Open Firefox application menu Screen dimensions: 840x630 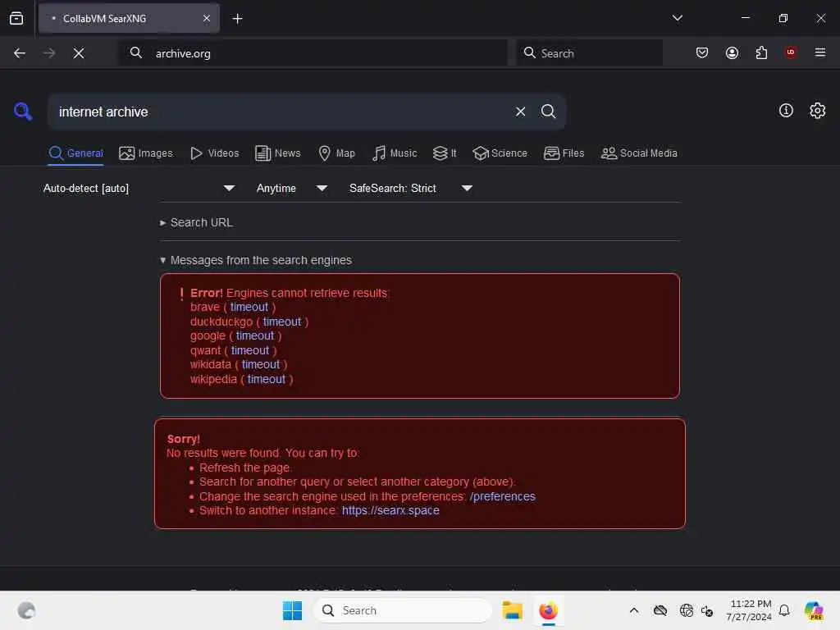pos(819,52)
